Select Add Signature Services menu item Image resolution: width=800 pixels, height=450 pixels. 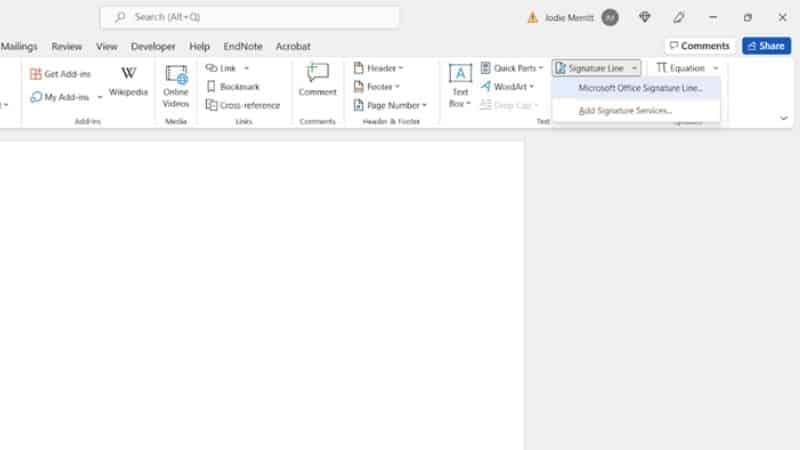coord(625,110)
